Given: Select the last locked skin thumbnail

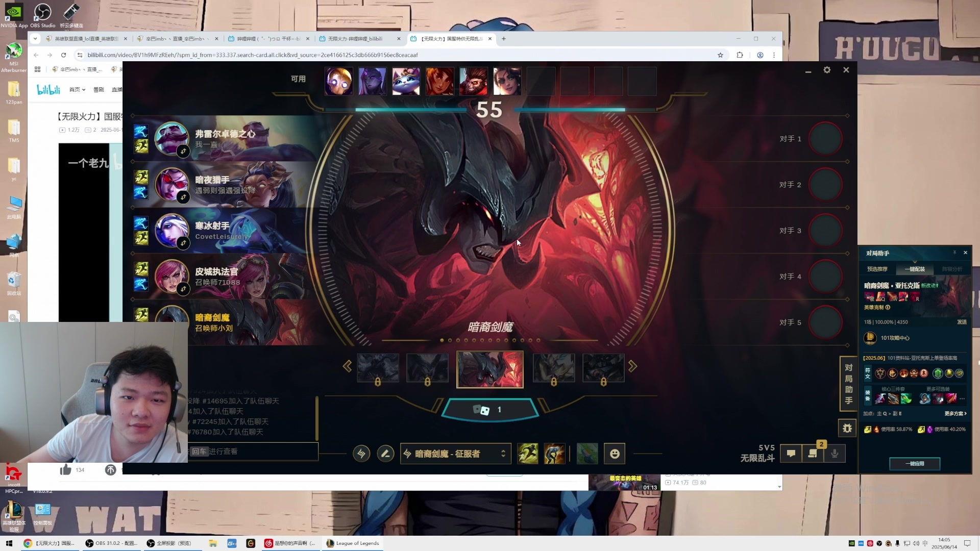Looking at the screenshot, I should coord(603,368).
